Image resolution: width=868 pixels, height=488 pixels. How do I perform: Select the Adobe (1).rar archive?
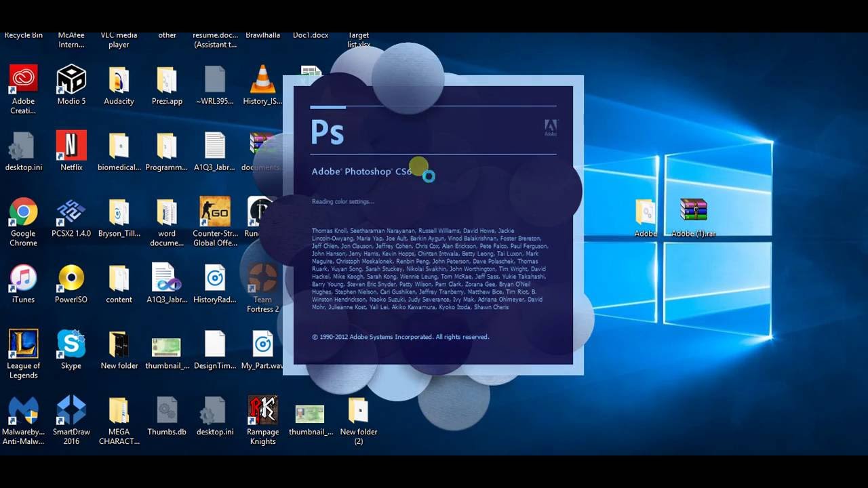(x=694, y=211)
